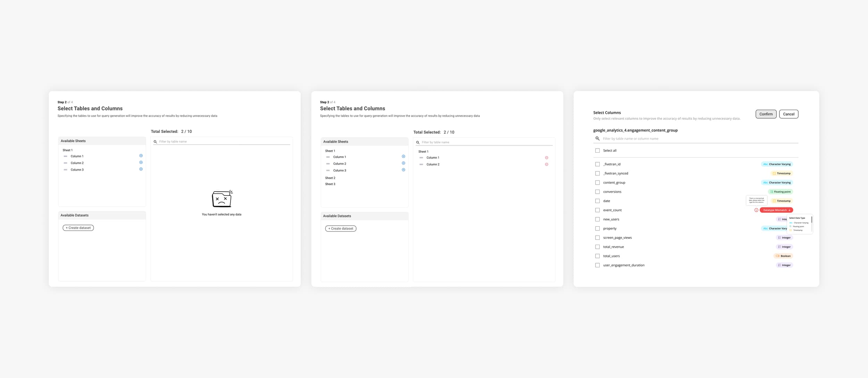Pick Timestamp in the Select Data Type menu
The image size is (868, 378).
(798, 230)
